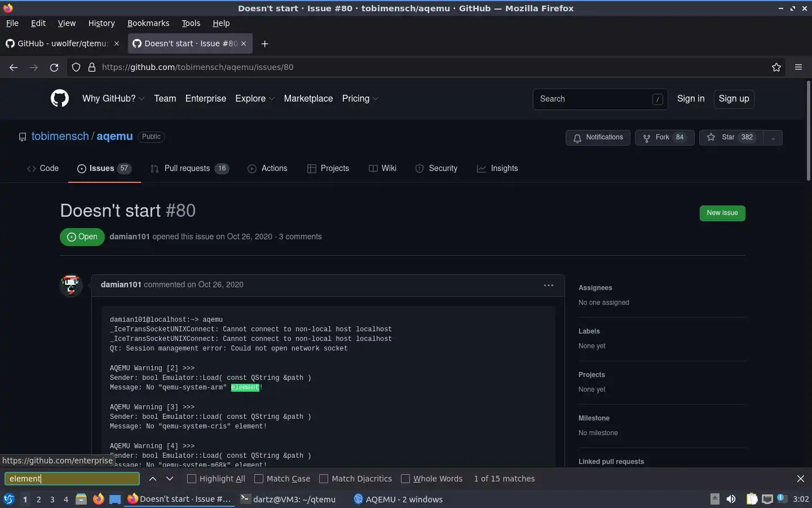Viewport: 812px width, 508px height.
Task: Click the taskbar start menu icon
Action: pos(8,499)
